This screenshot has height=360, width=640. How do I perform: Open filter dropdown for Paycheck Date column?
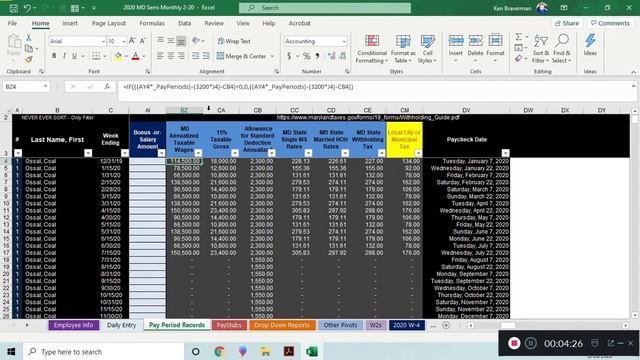click(505, 153)
